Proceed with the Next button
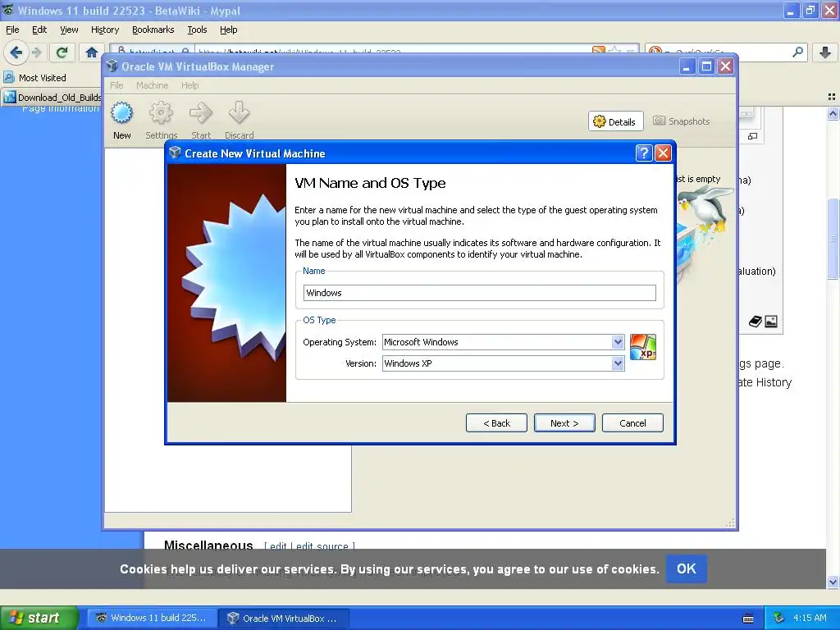The width and height of the screenshot is (840, 630). 564,423
